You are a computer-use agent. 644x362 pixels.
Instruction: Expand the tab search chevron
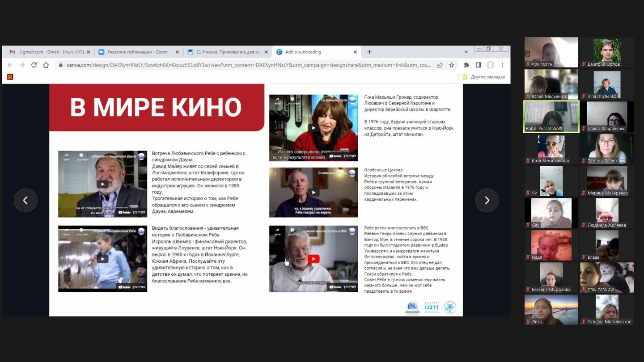(x=466, y=52)
